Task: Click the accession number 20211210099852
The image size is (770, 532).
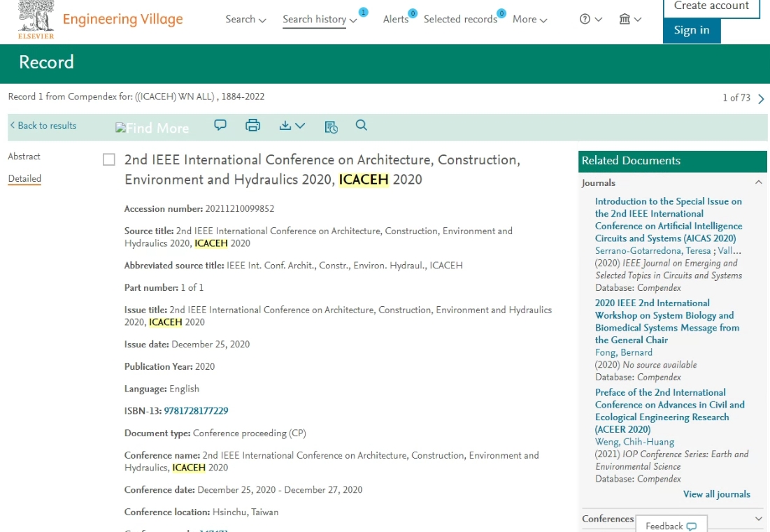Action: (x=240, y=208)
